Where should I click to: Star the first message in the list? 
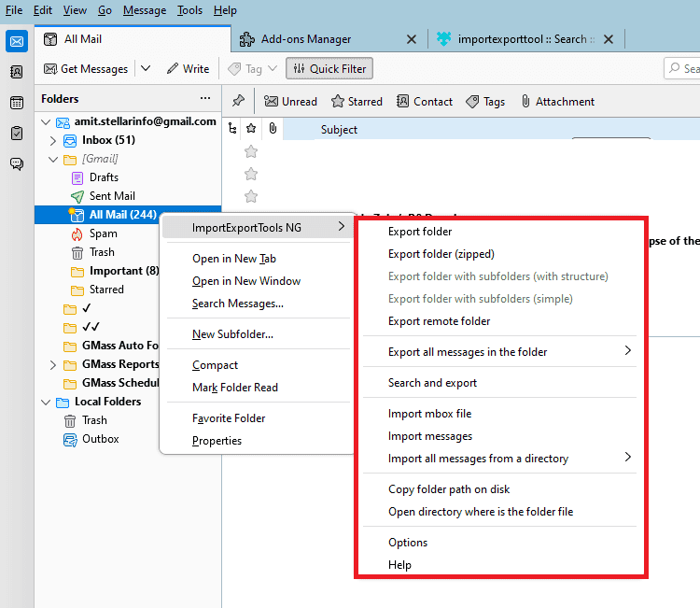pos(251,152)
